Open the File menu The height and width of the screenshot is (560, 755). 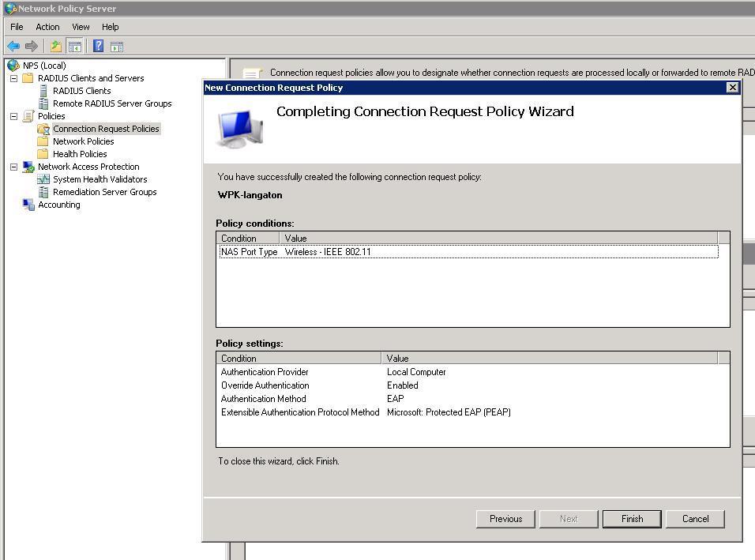click(17, 27)
